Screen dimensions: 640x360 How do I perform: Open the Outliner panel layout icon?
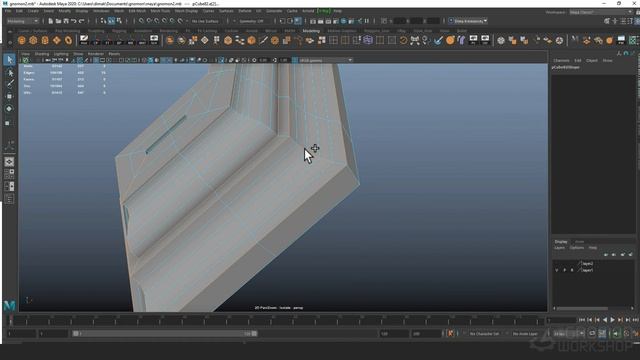(9, 199)
